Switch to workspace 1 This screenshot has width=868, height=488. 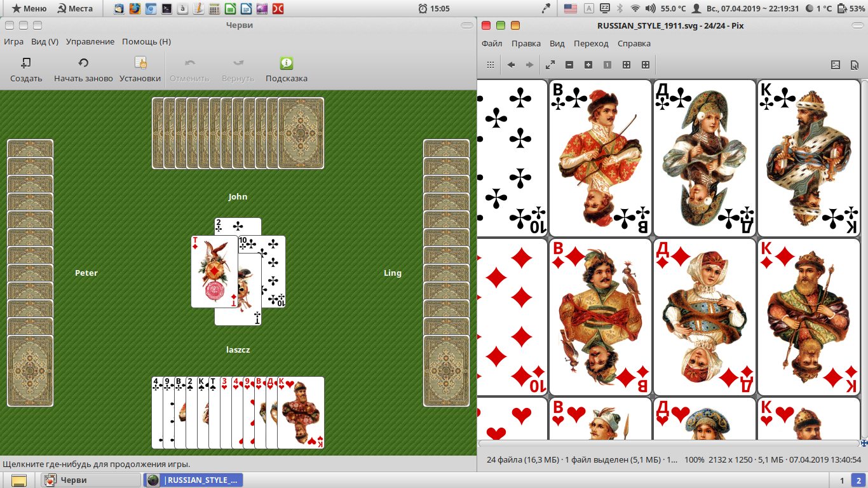(x=842, y=480)
